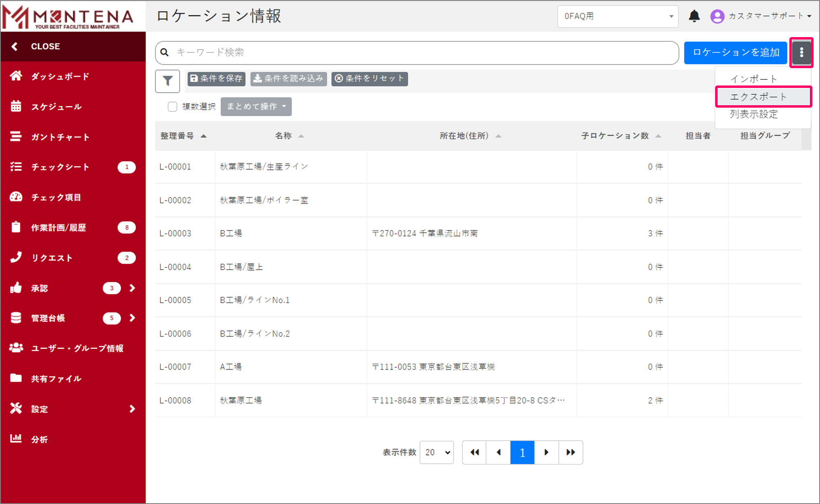
Task: Click the three-dot more options button
Action: (801, 52)
